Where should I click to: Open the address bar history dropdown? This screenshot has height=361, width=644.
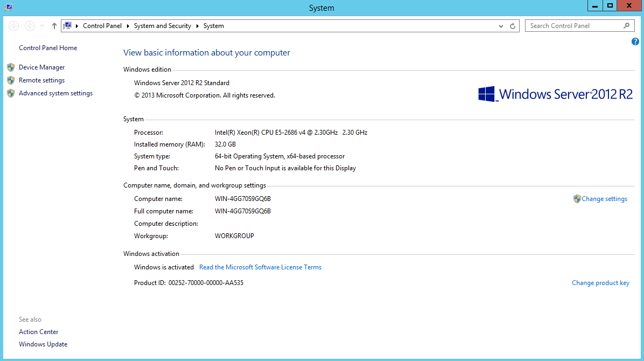pos(502,26)
